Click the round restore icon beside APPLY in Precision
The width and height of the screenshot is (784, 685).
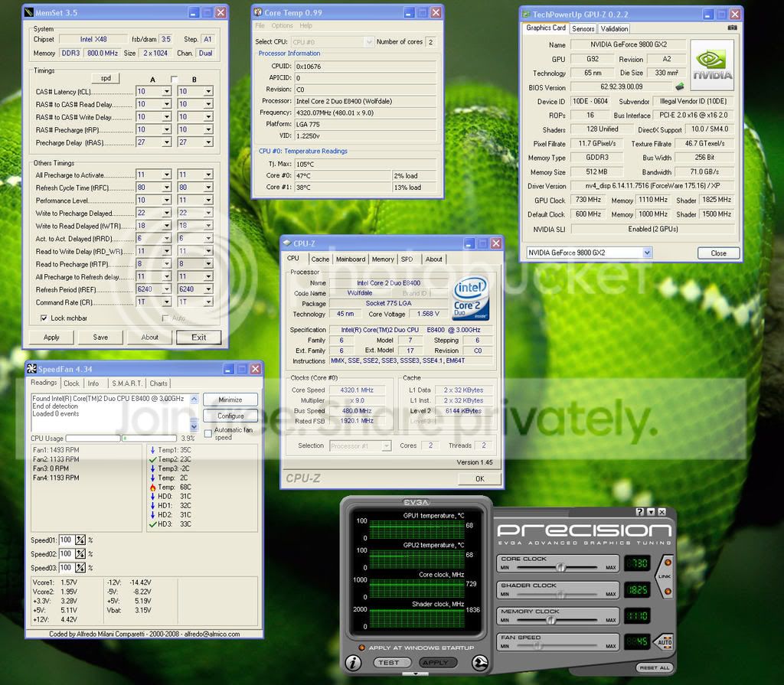pos(480,663)
